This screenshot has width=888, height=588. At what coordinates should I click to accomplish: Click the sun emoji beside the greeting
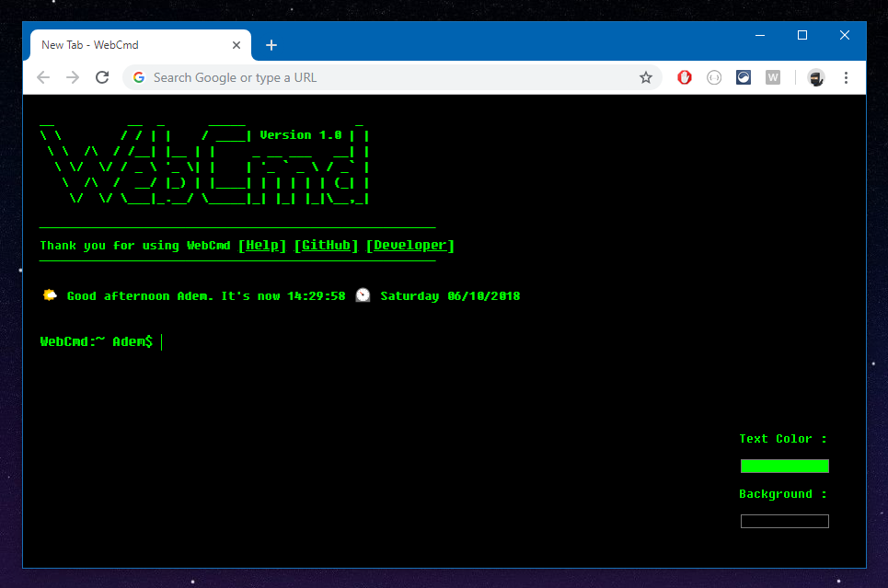50,295
